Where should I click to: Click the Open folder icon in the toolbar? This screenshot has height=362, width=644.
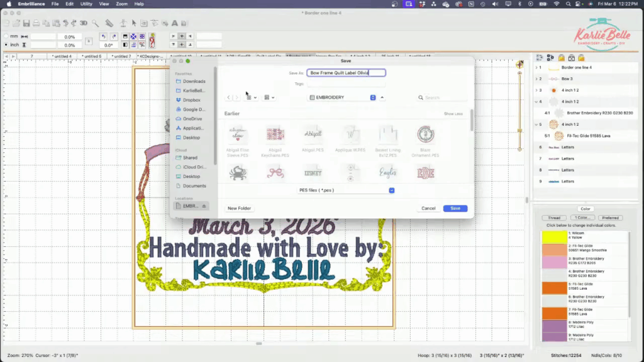coord(16,23)
